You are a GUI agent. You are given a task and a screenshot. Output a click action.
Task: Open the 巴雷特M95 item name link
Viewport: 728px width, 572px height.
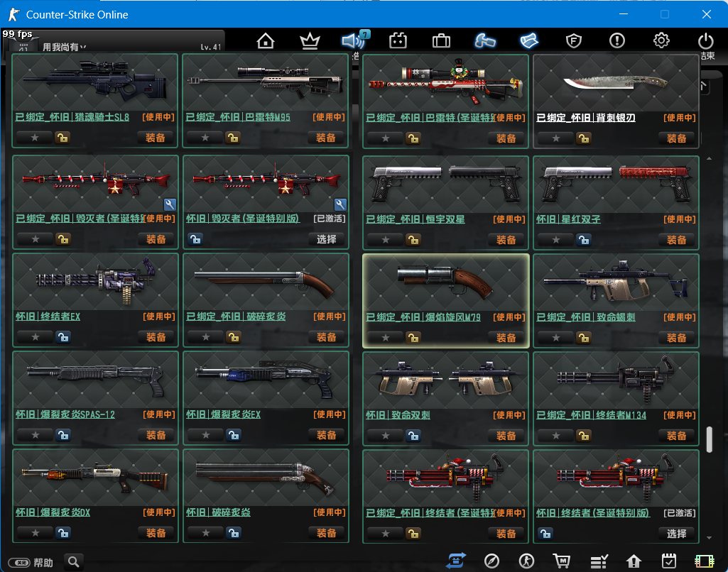coord(238,117)
